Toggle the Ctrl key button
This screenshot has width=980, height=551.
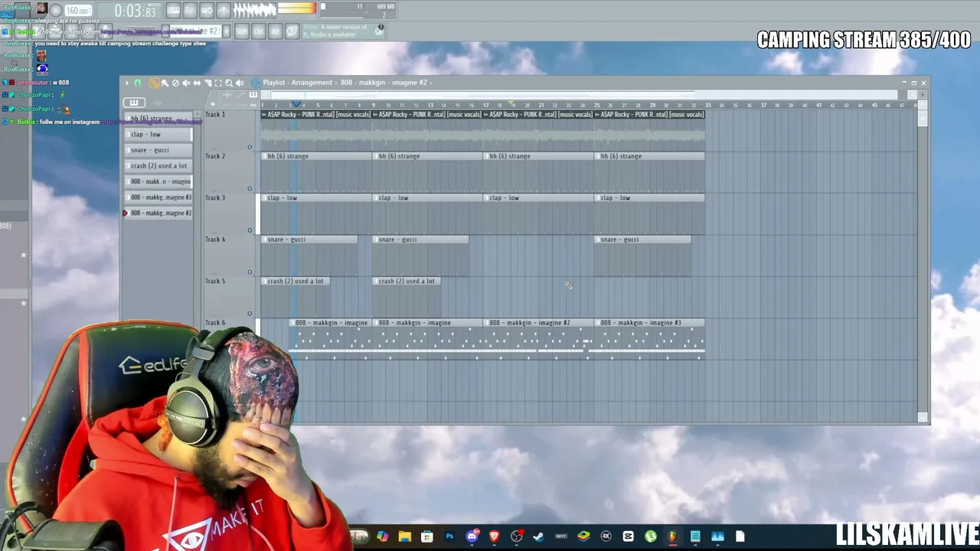point(259,31)
